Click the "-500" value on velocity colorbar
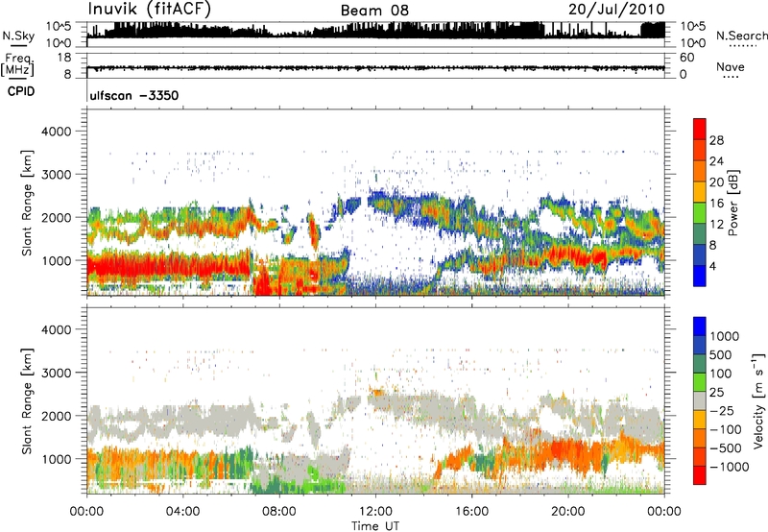This screenshot has height=532, width=768. tap(726, 448)
